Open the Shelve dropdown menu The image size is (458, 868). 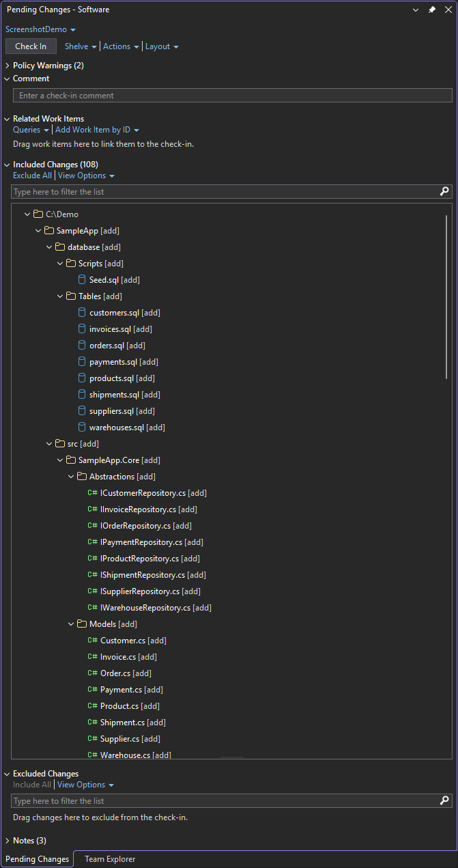coord(81,46)
